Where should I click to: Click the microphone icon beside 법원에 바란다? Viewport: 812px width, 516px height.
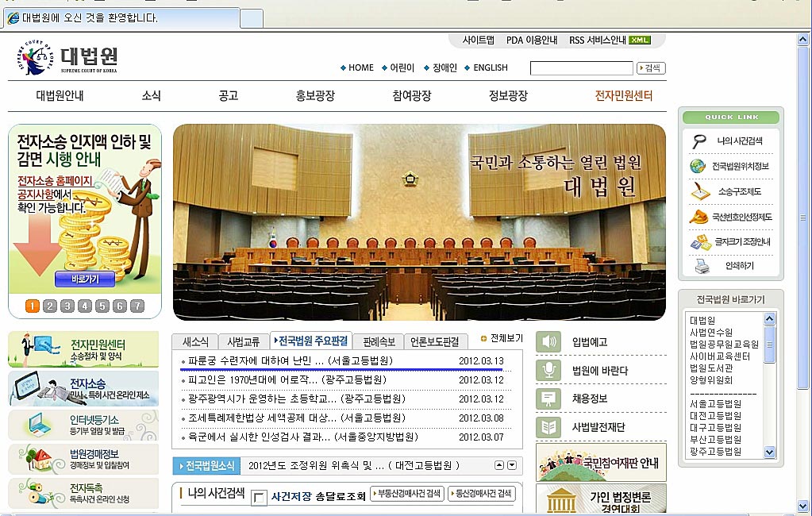click(548, 371)
